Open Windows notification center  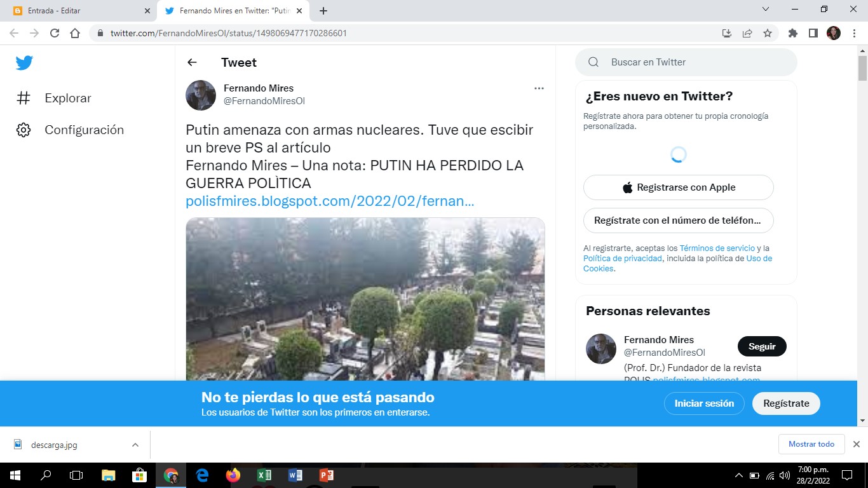(846, 475)
